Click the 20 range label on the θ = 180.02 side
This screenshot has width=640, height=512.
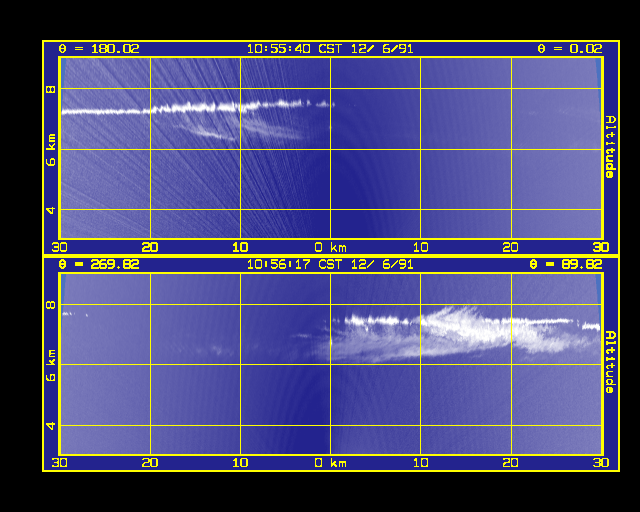pos(150,247)
